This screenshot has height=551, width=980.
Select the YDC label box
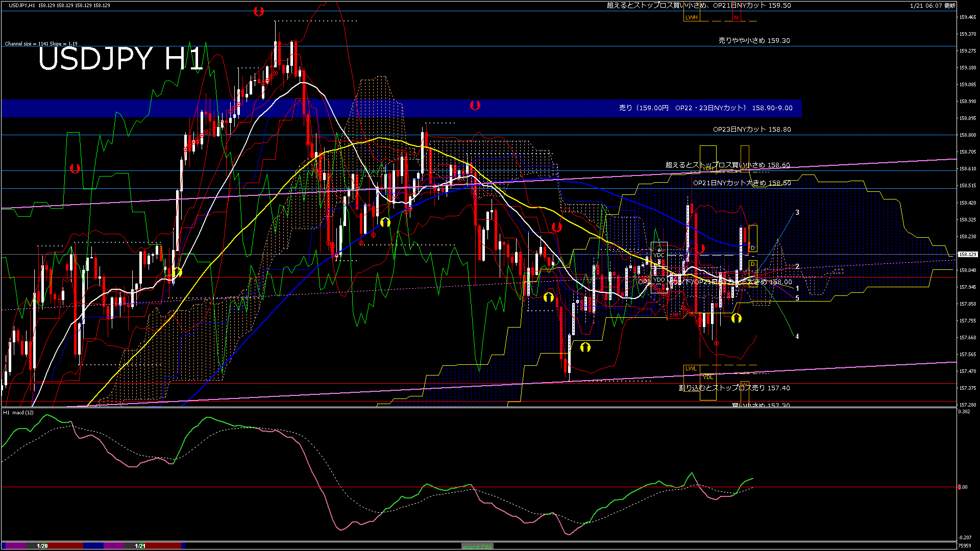[x=659, y=255]
